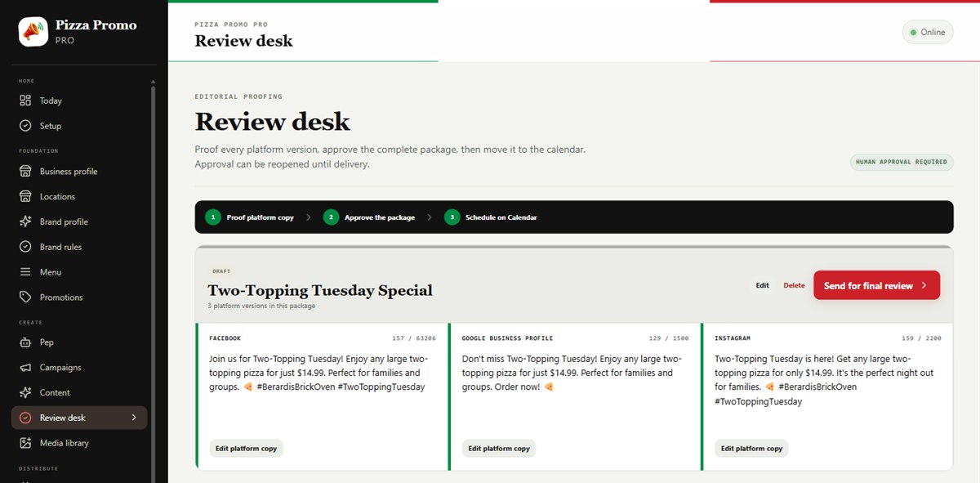Image resolution: width=980 pixels, height=483 pixels.
Task: Click the Today grid icon
Action: [x=25, y=101]
